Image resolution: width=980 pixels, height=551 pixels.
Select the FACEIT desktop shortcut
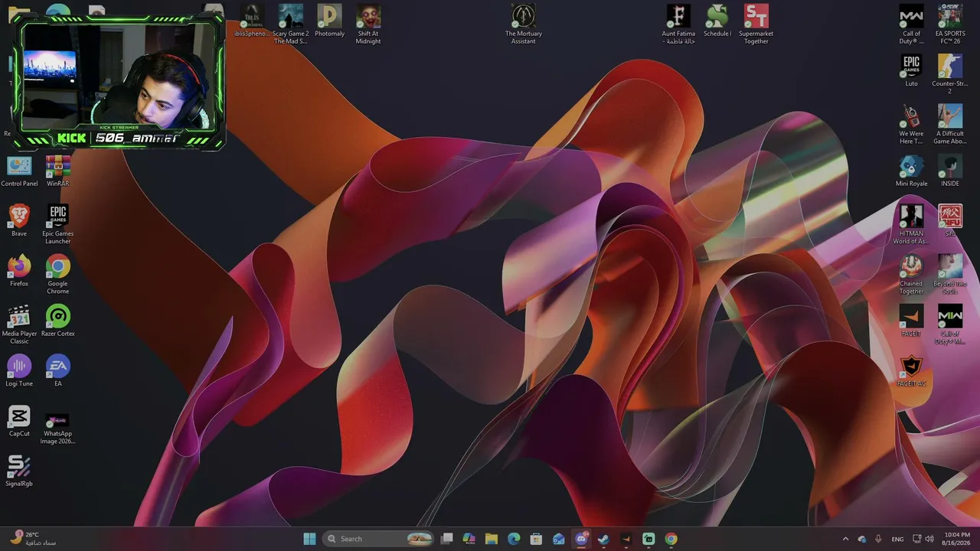[x=911, y=321]
